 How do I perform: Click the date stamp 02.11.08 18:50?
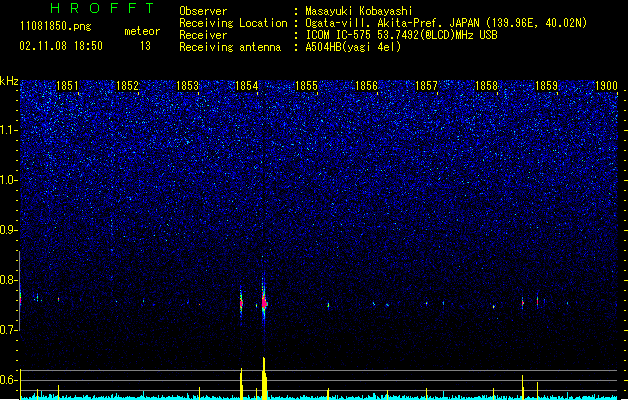[x=61, y=46]
